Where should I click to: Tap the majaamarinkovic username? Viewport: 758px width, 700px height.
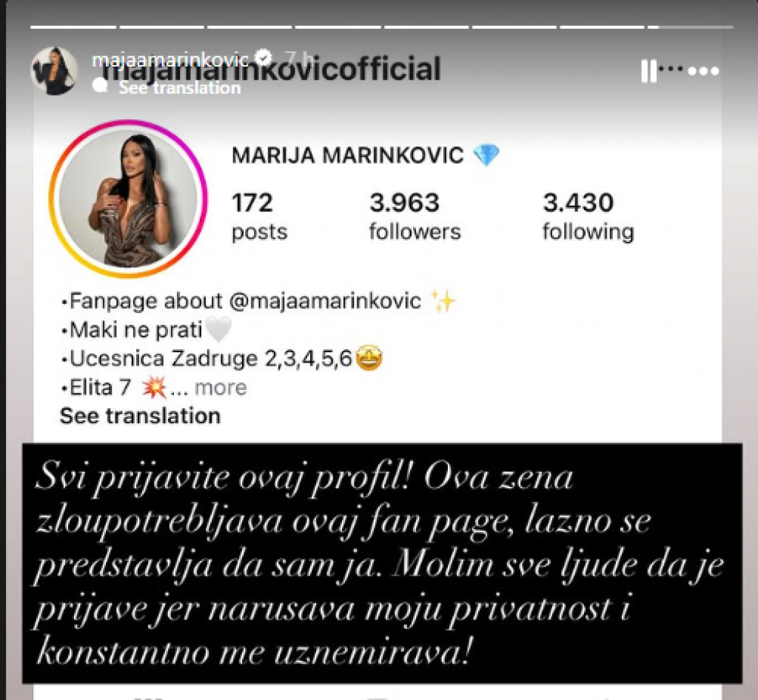[x=170, y=59]
